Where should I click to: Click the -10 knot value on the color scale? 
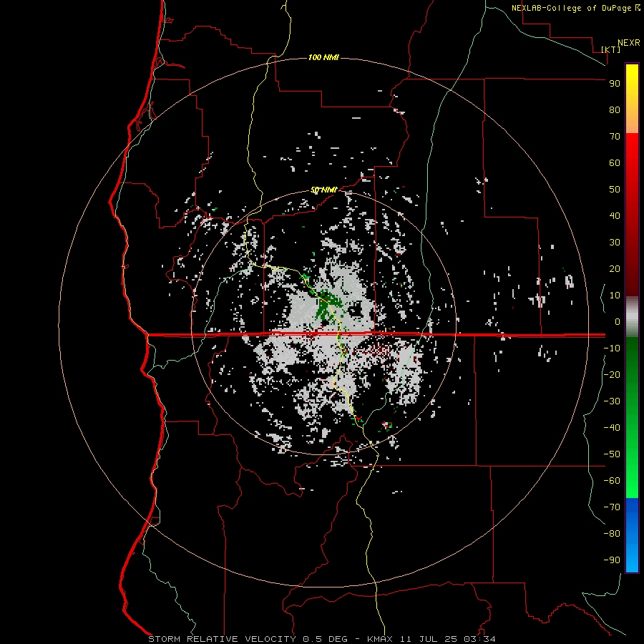pos(612,348)
